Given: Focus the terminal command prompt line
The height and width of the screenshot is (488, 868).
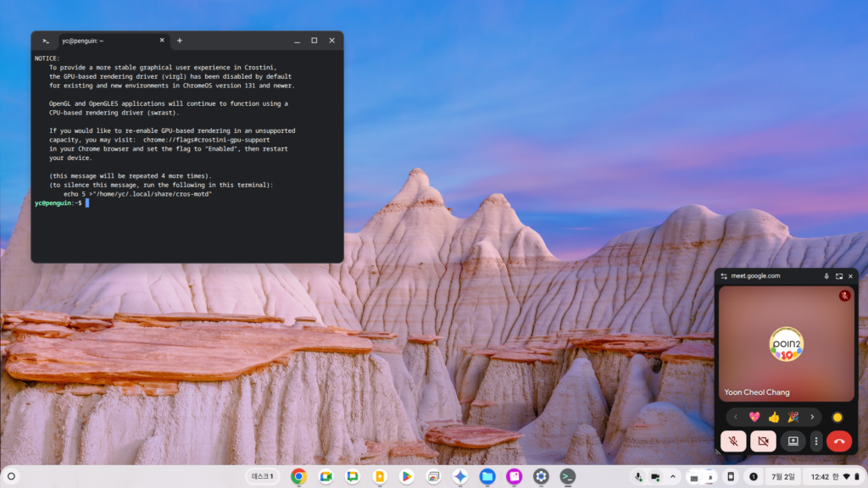Looking at the screenshot, I should tap(187, 203).
